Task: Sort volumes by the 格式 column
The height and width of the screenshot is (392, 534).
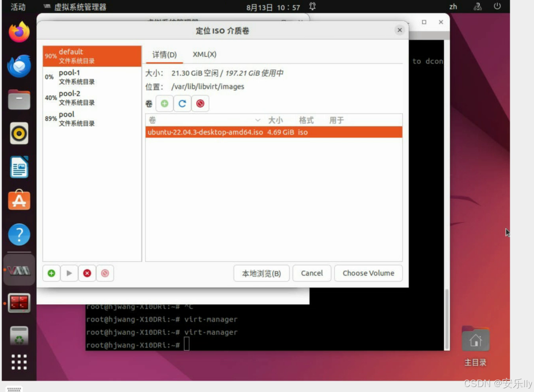Action: 306,120
